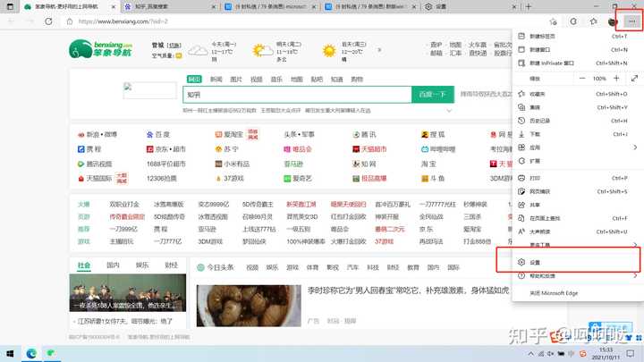Screen dimensions: 644x362
Task: Open 设置 (Settings) gear menu entry
Action: 578,262
